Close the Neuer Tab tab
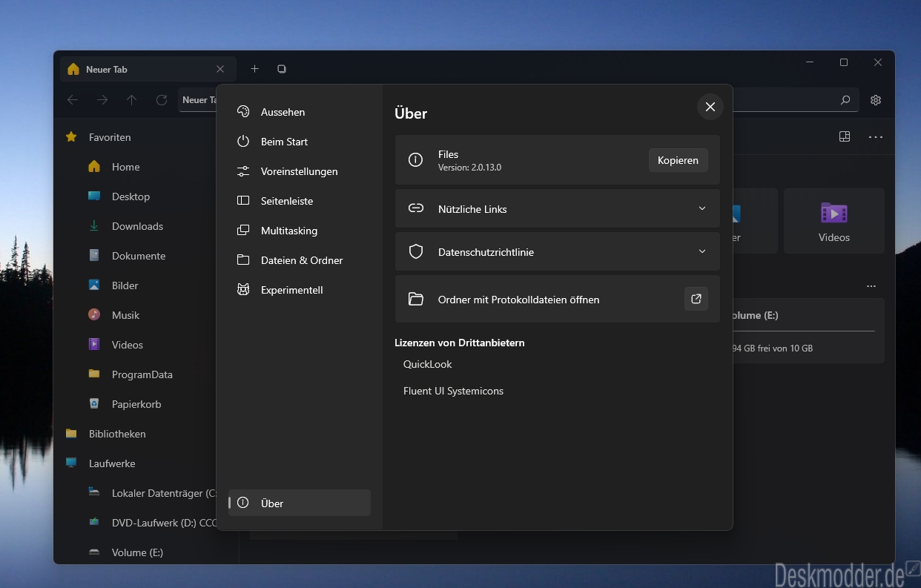This screenshot has height=588, width=921. click(220, 69)
